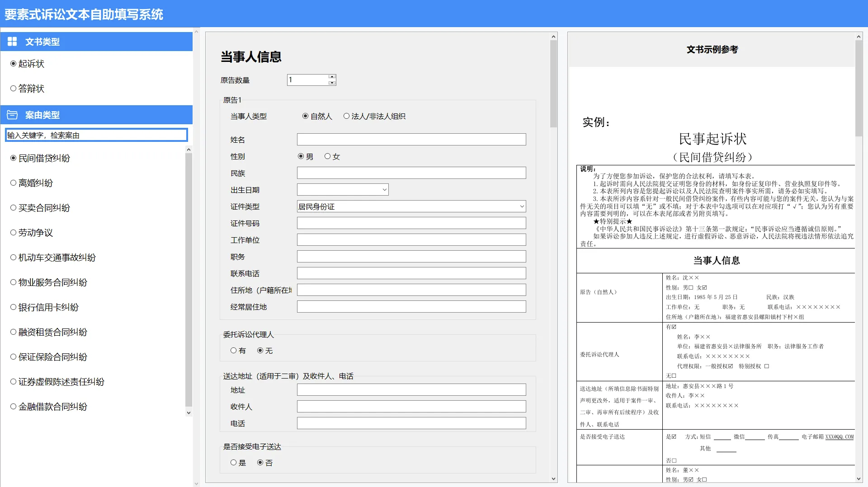This screenshot has width=868, height=487.
Task: Select 是 for 是否接受电子送达
Action: coord(238,463)
